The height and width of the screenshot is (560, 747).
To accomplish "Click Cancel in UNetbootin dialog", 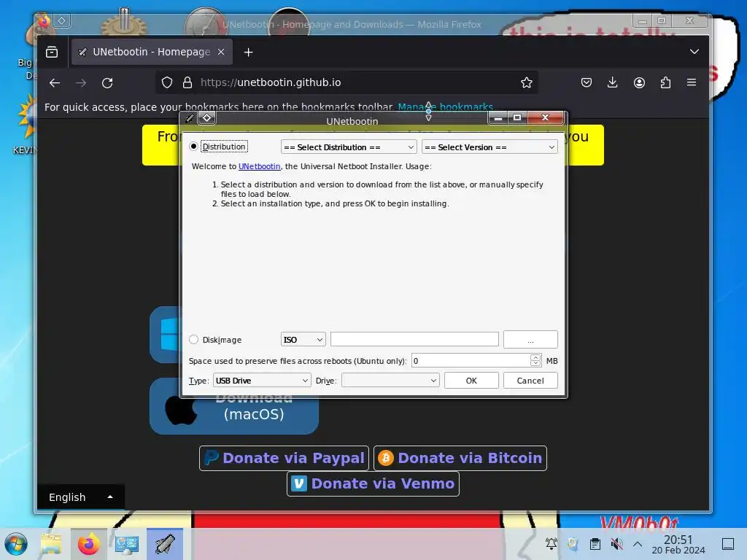I will (x=530, y=381).
